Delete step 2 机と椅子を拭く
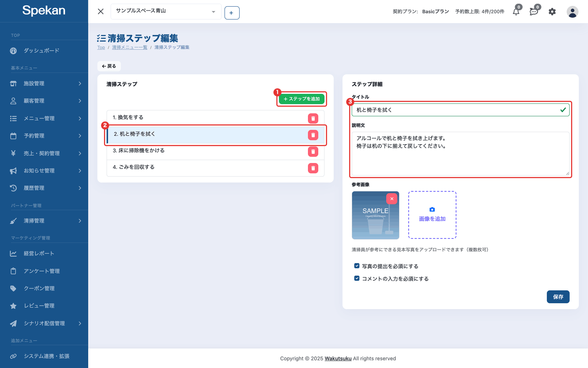This screenshot has width=588, height=368. click(313, 135)
